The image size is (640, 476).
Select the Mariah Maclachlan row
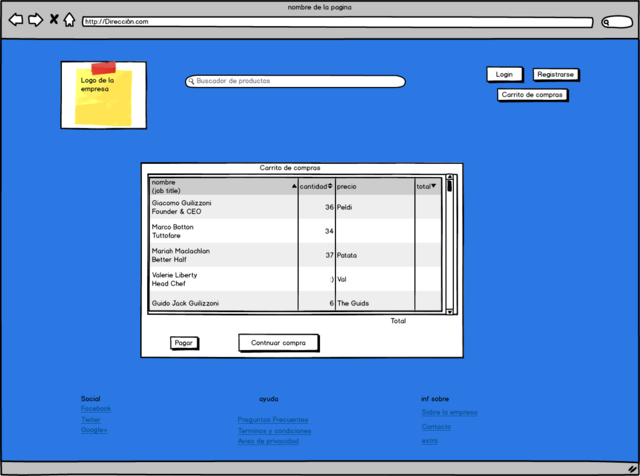296,255
